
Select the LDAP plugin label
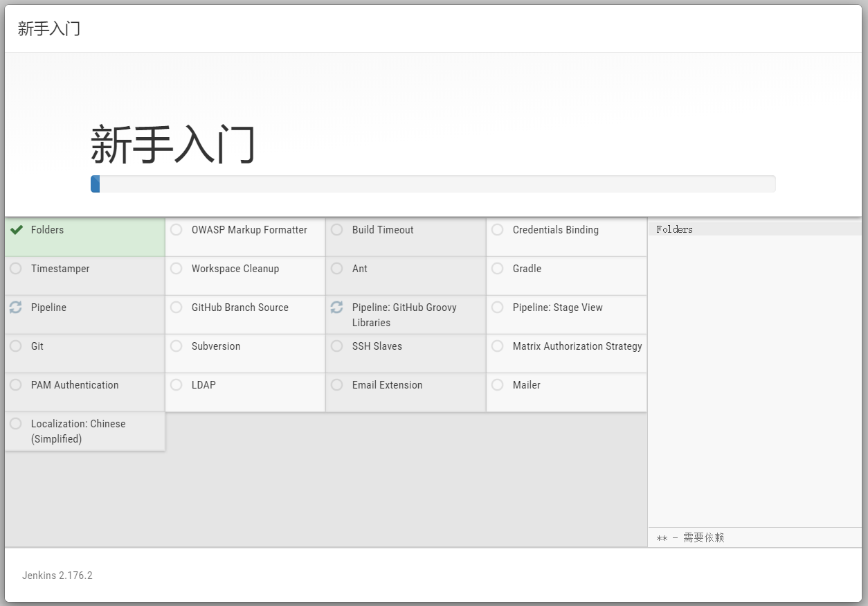point(204,385)
